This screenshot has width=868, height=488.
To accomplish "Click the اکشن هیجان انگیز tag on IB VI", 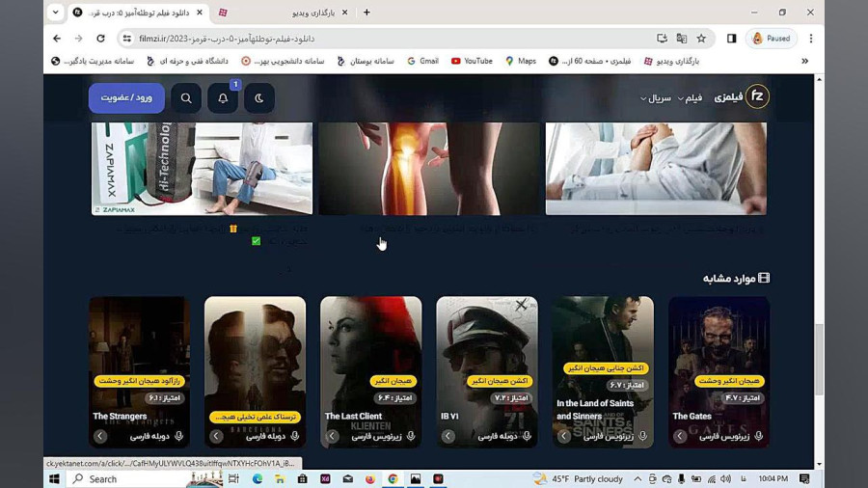I will [500, 381].
